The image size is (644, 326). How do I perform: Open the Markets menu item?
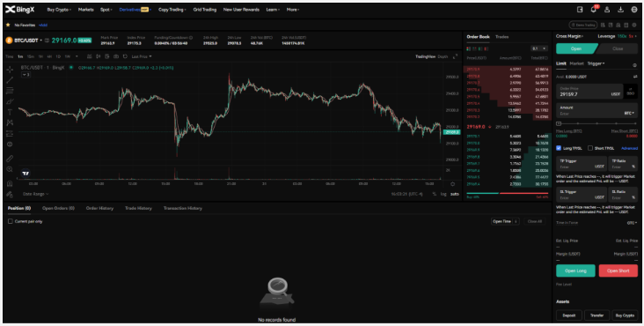point(86,10)
